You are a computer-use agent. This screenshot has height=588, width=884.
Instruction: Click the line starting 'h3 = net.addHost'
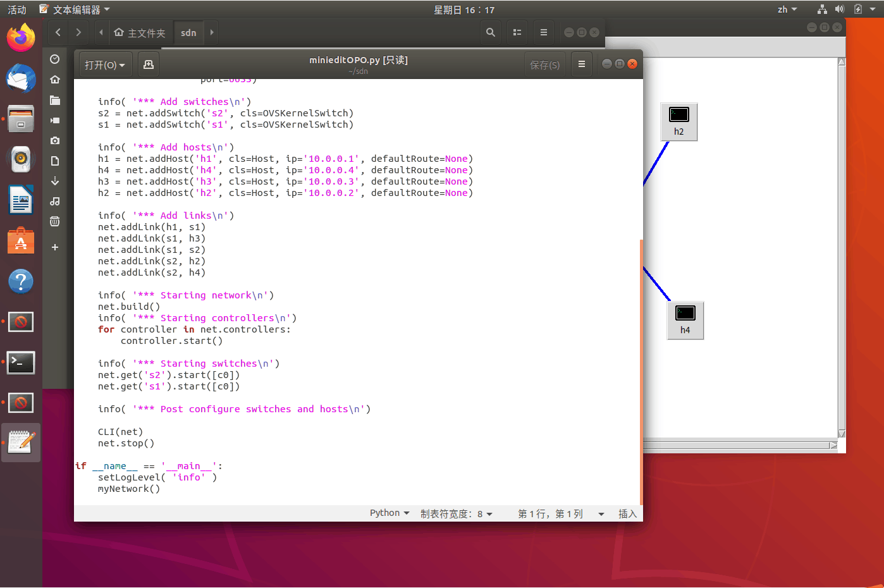tap(285, 181)
